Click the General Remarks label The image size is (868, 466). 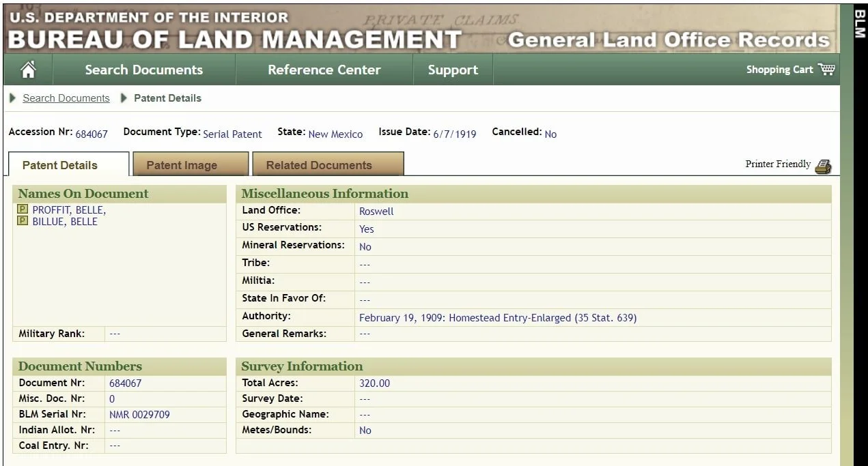tap(284, 334)
